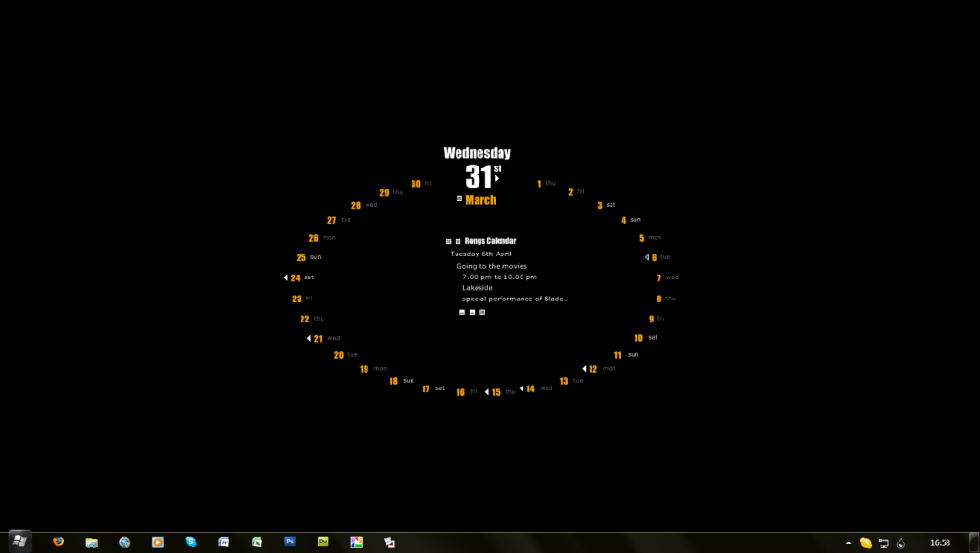Image resolution: width=980 pixels, height=553 pixels.
Task: Click event arrow beside day 14 wed
Action: pyautogui.click(x=522, y=388)
